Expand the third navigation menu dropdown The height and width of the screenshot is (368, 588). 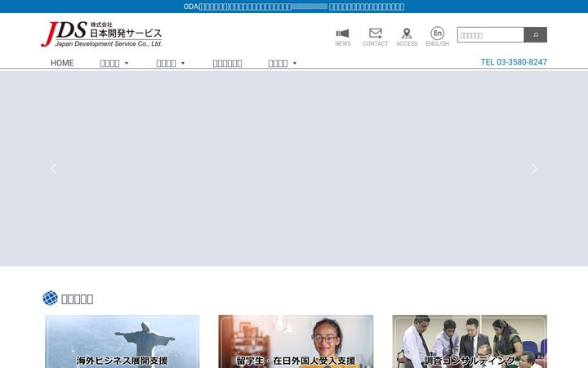click(x=171, y=63)
